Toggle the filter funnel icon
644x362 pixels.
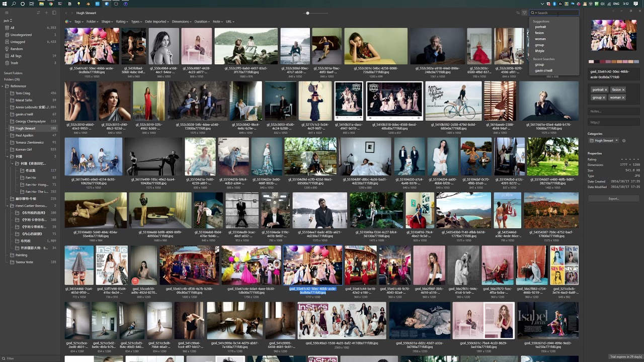point(524,13)
